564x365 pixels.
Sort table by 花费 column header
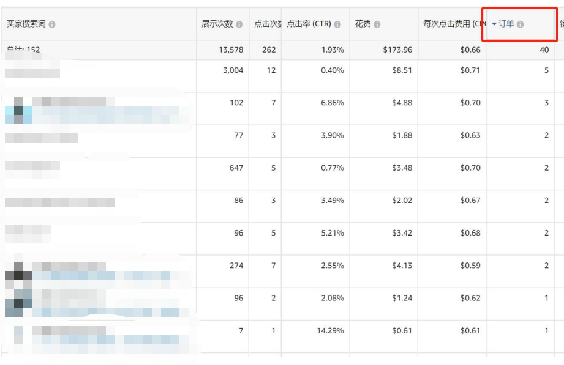coord(362,24)
